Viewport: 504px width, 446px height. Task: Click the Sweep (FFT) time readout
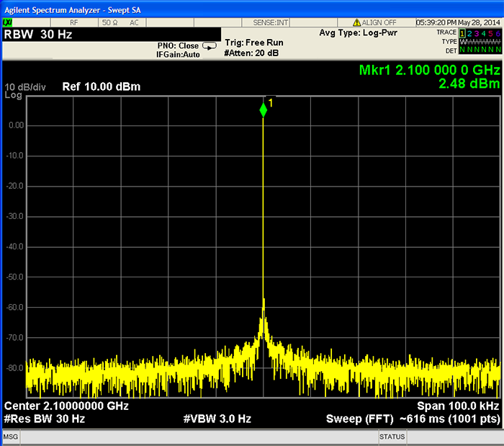413,419
